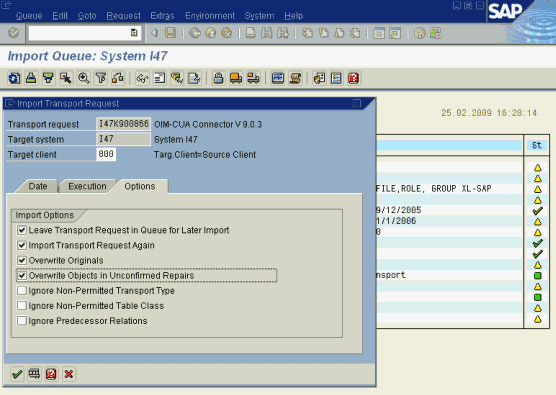Open the System menu
This screenshot has height=395, width=556.
coord(259,16)
